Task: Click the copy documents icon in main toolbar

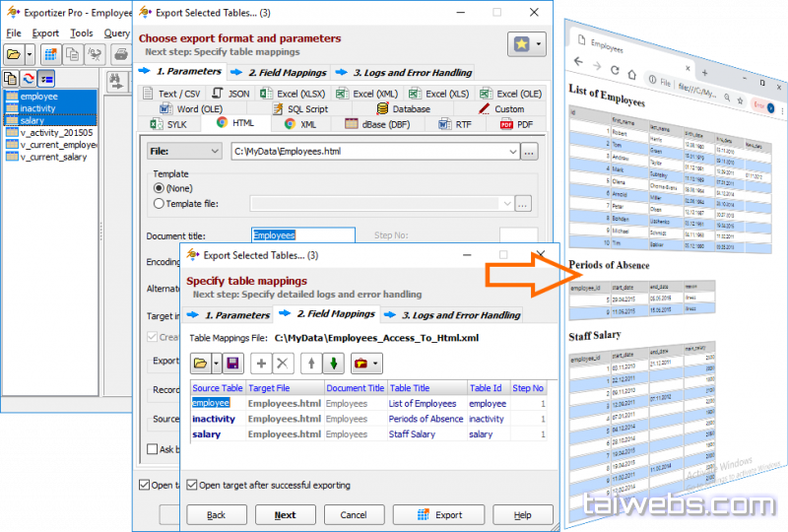Action: [x=73, y=54]
